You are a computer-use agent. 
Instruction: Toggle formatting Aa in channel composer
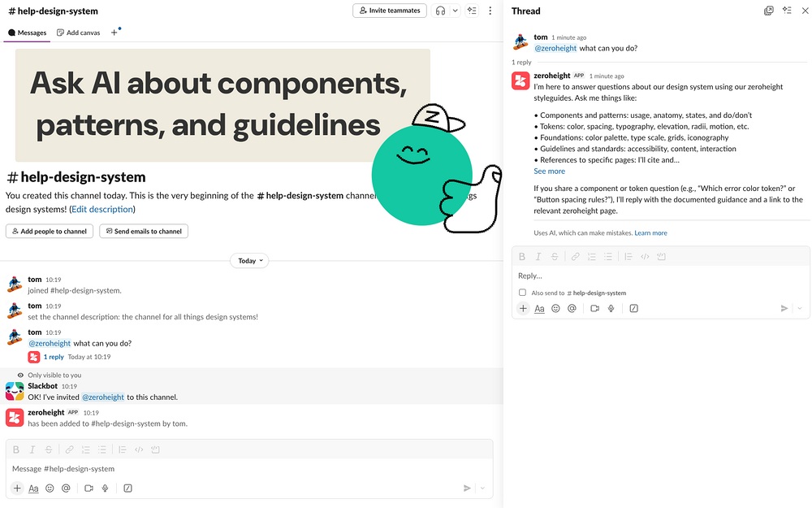coord(33,488)
